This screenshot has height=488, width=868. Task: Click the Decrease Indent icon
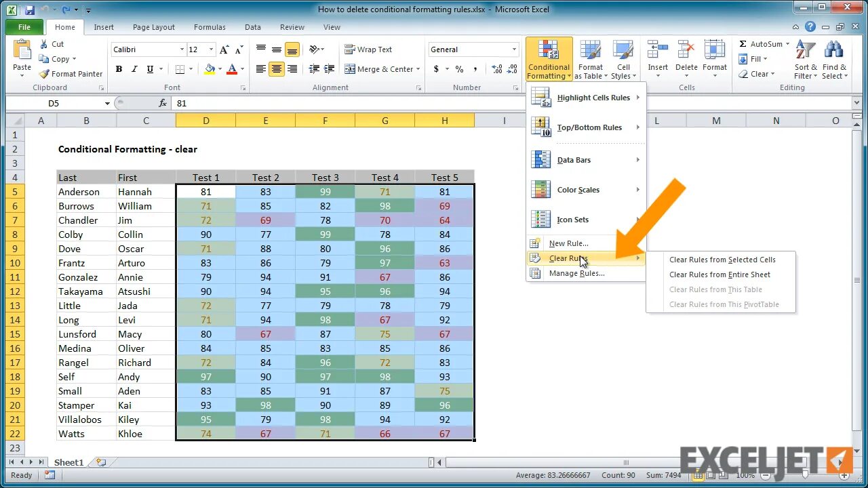pos(314,69)
